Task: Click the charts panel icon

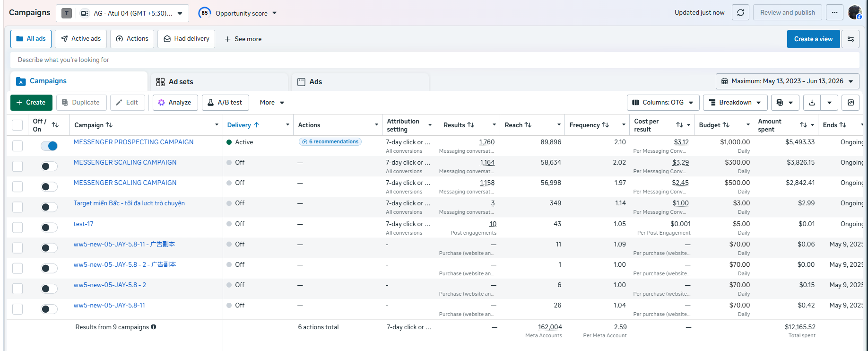Action: pos(851,103)
